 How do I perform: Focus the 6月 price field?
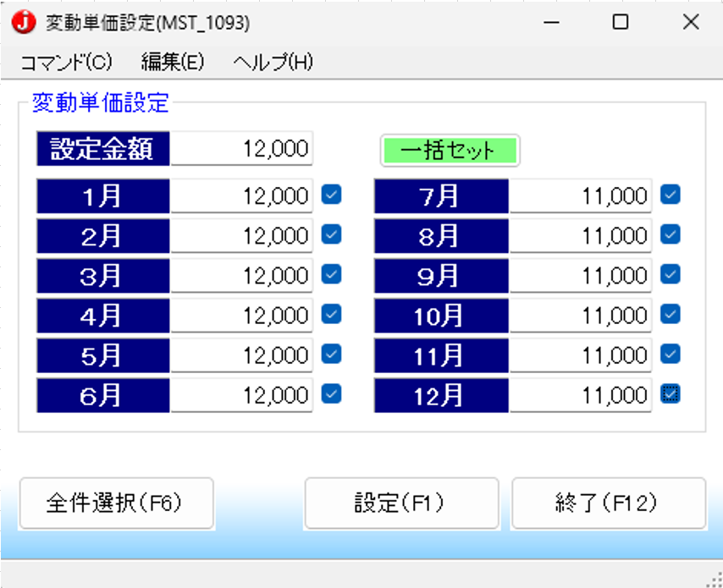[241, 395]
